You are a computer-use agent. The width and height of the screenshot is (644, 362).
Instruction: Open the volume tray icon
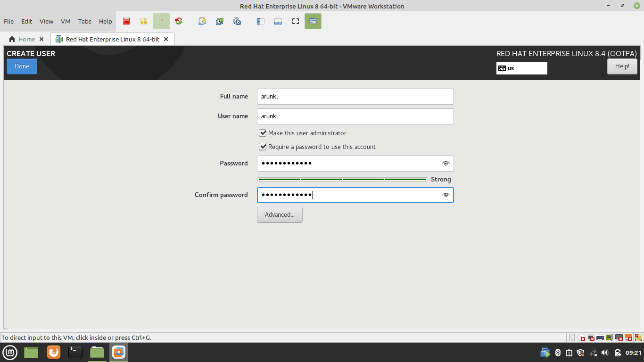[605, 353]
